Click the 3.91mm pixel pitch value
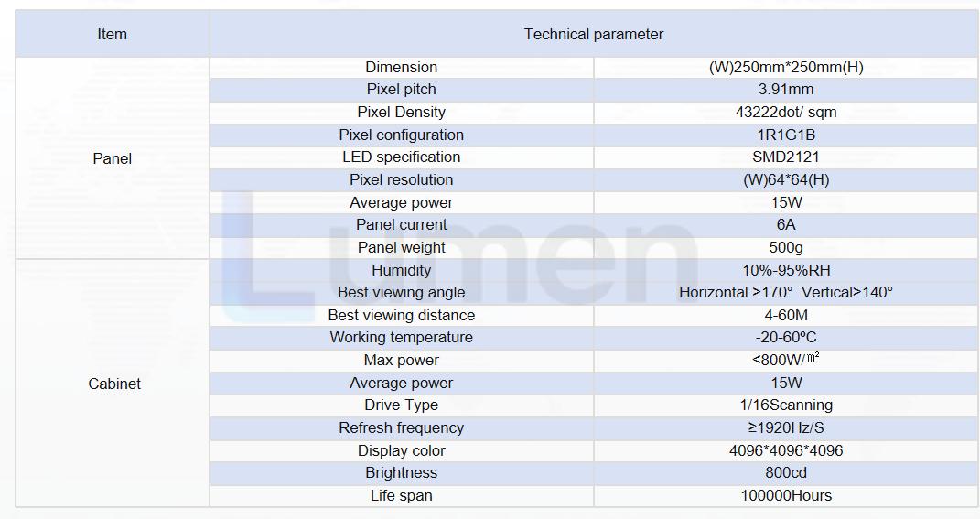The image size is (980, 519). 786,89
